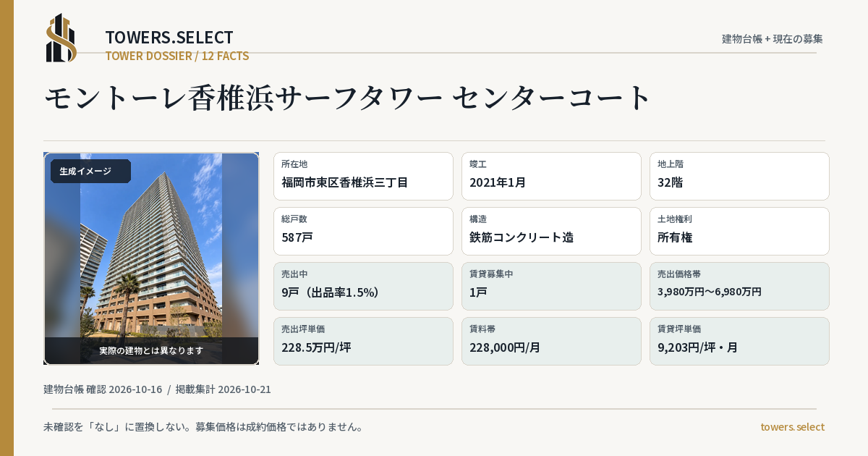
Task: Click the 未確認を「なし」に置換しない disclaimer text
Action: click(x=203, y=427)
